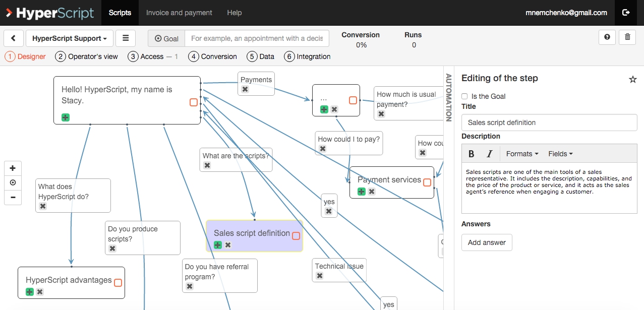644x310 pixels.
Task: Toggle goal square on Payment services node
Action: (x=427, y=182)
